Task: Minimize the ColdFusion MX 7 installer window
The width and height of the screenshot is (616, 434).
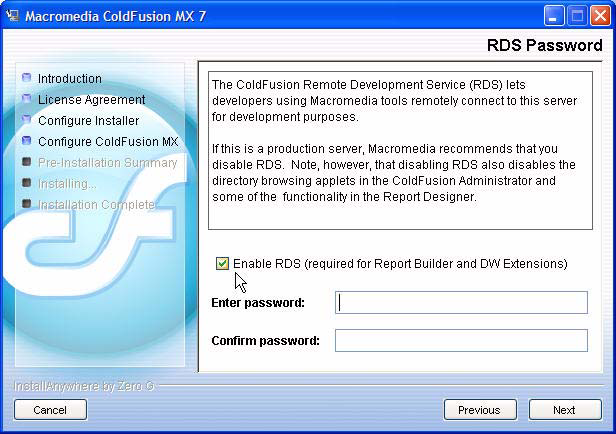Action: 554,16
